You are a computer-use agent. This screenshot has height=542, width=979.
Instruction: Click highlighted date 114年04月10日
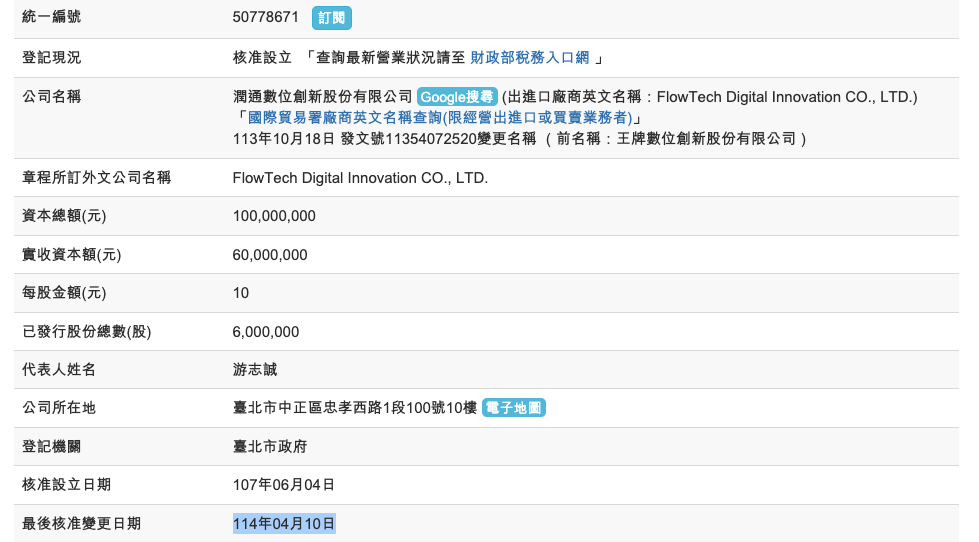tap(284, 523)
